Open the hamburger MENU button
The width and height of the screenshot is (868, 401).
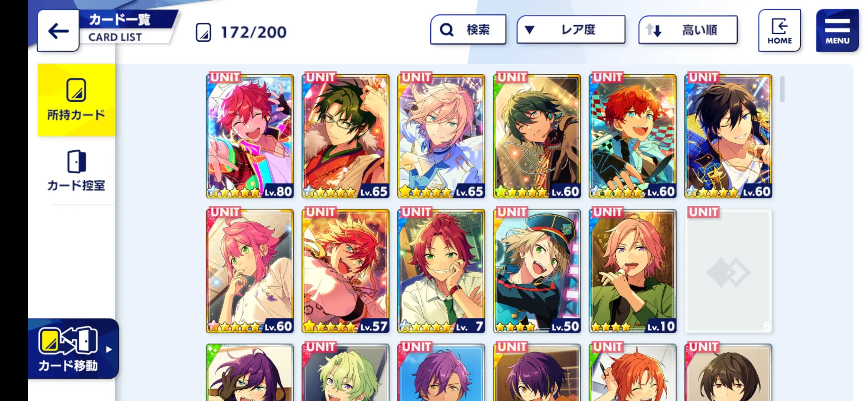837,30
